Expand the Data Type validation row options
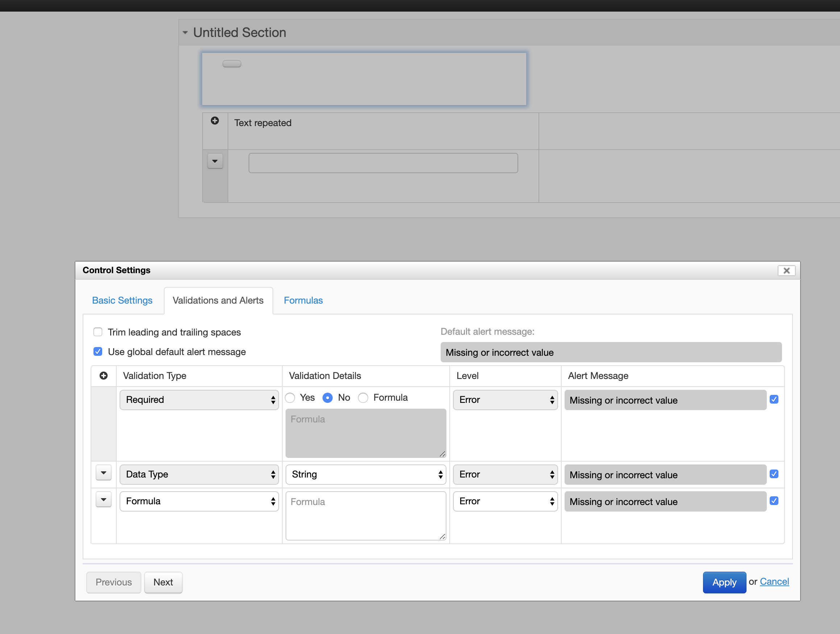 (x=103, y=473)
